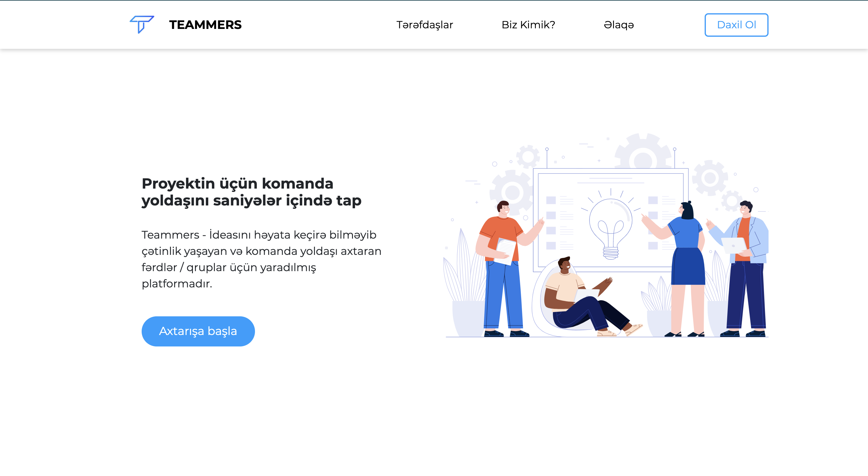The width and height of the screenshot is (868, 476).
Task: Click the Teammers T logo icon
Action: [x=142, y=25]
